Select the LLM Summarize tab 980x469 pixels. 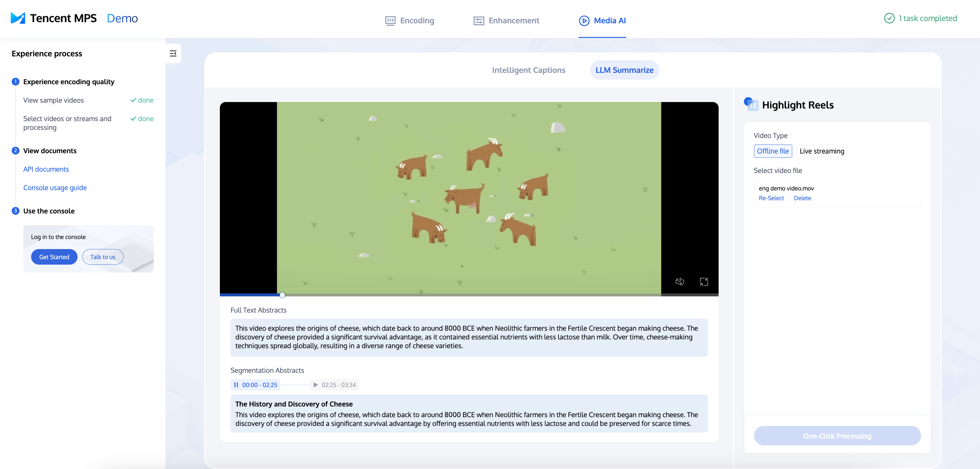pyautogui.click(x=624, y=70)
